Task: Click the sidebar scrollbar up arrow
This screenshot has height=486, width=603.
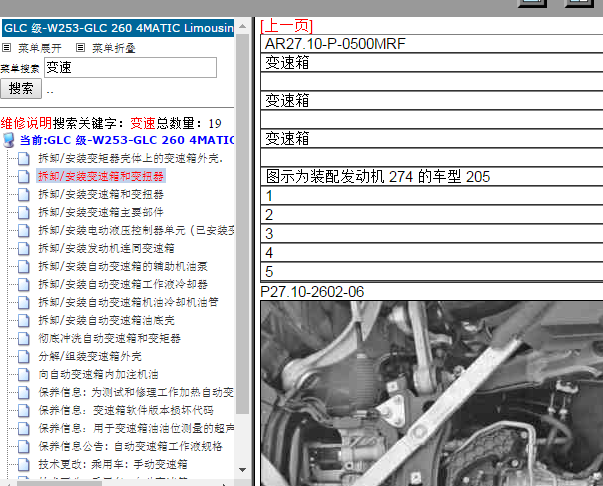Action: [242, 26]
